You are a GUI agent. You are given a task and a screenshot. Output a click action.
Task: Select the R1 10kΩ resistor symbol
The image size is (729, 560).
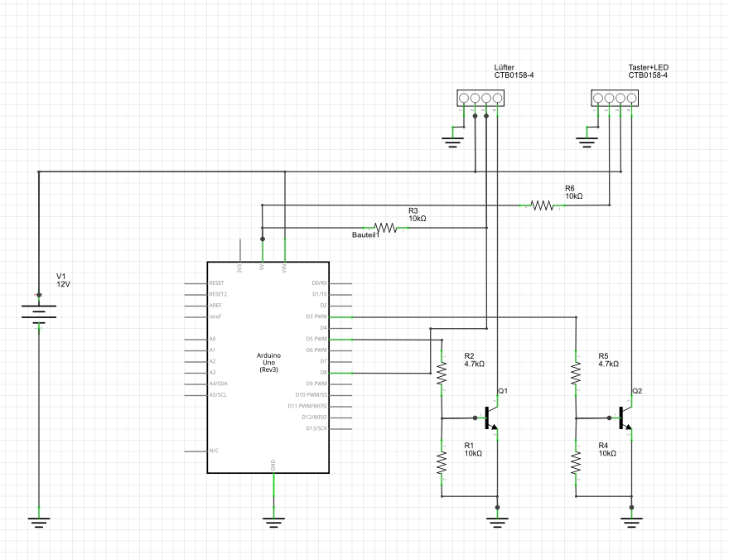pyautogui.click(x=442, y=463)
